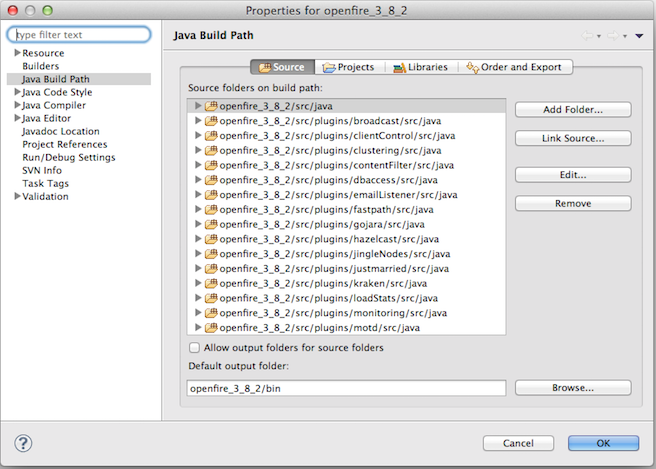Click folder icon for clustering plugin
Viewport: 656px width, 469px height.
(211, 150)
